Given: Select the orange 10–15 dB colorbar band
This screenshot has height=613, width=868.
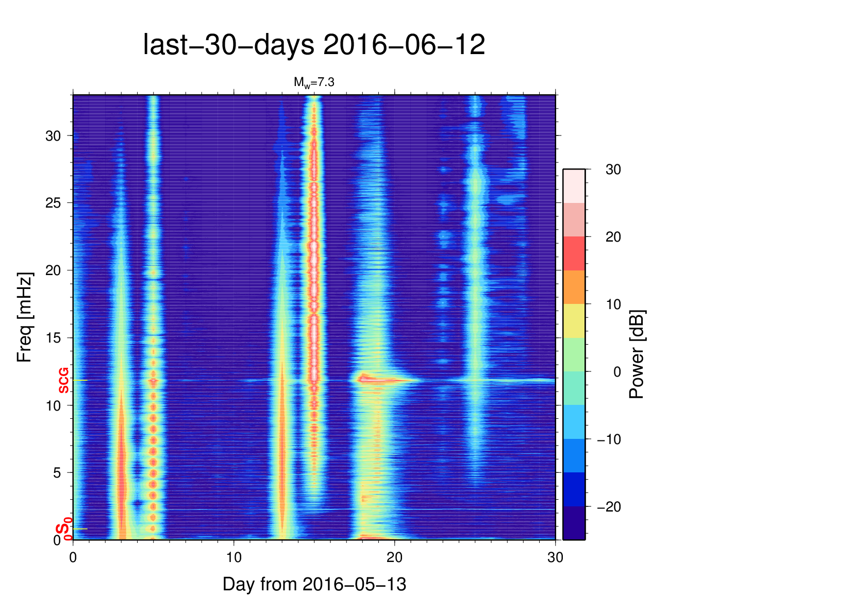Looking at the screenshot, I should pyautogui.click(x=574, y=287).
